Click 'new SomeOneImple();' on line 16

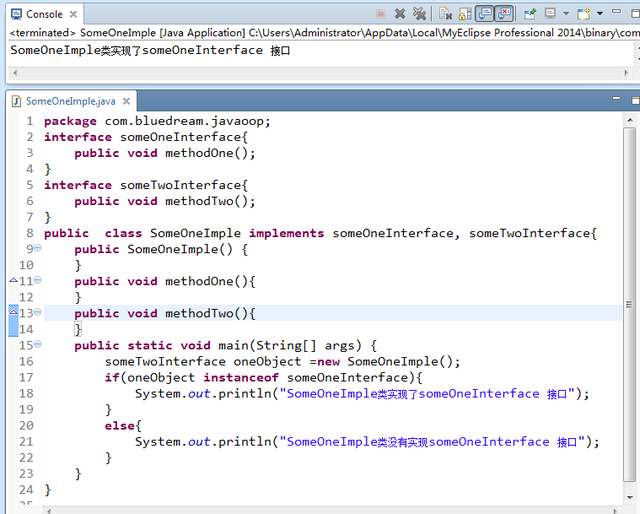tap(388, 362)
